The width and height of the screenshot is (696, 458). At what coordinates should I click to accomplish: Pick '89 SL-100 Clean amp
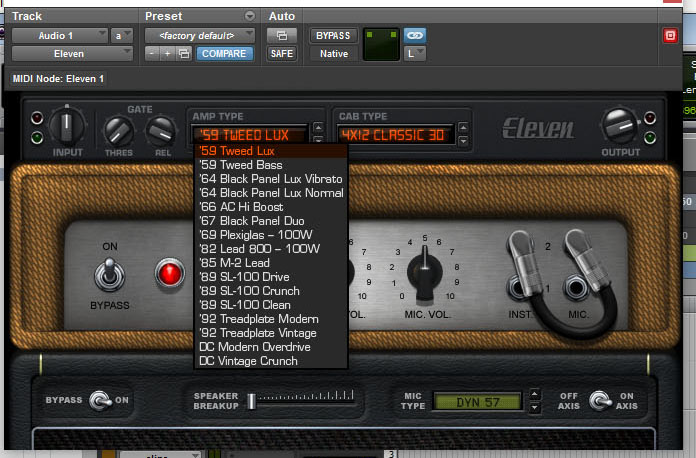pos(271,305)
